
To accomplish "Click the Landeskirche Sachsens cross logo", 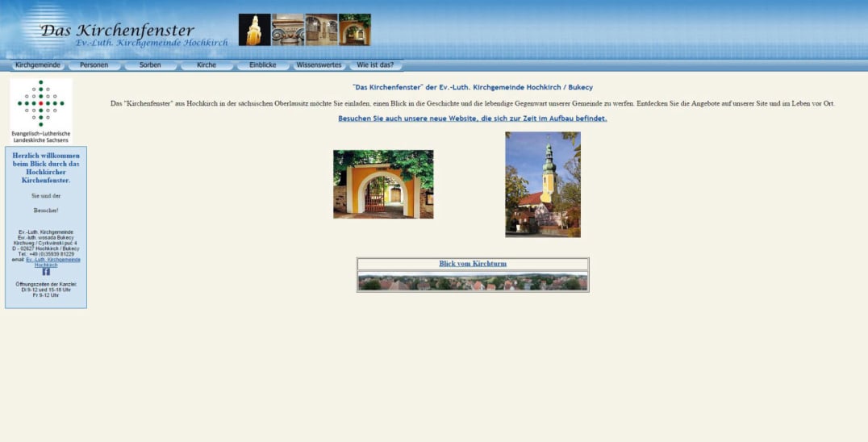I will tap(41, 110).
